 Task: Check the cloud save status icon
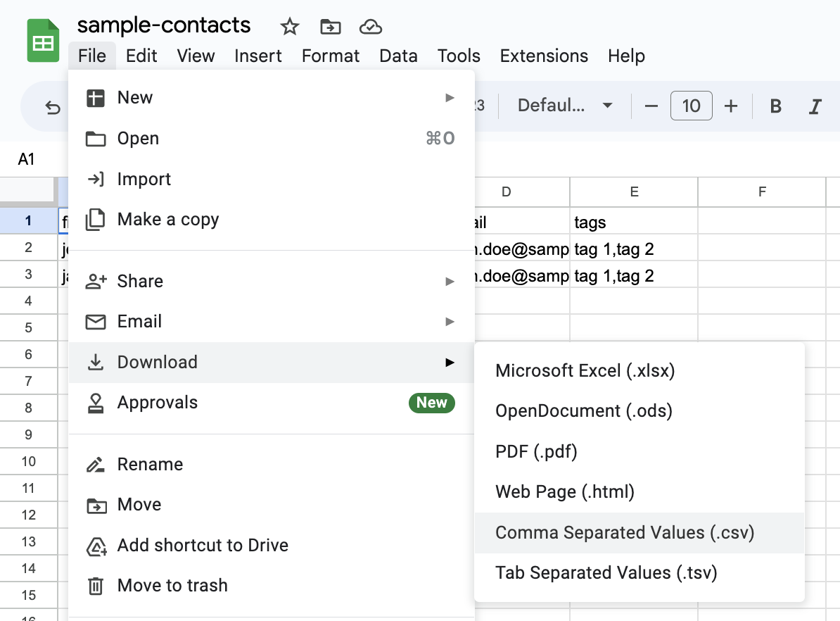[x=371, y=27]
